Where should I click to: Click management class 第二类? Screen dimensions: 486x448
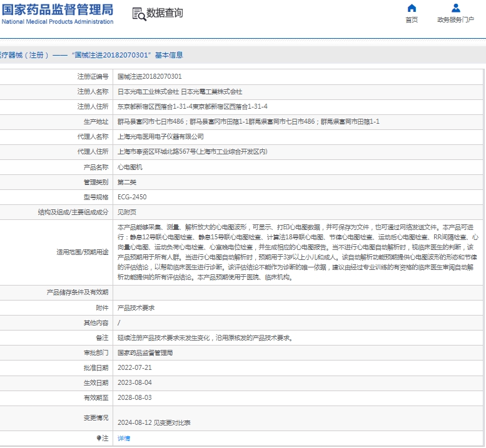(127, 182)
